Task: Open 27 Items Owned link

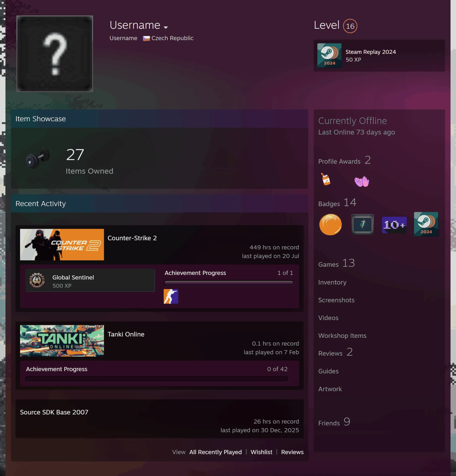Action: (x=89, y=161)
